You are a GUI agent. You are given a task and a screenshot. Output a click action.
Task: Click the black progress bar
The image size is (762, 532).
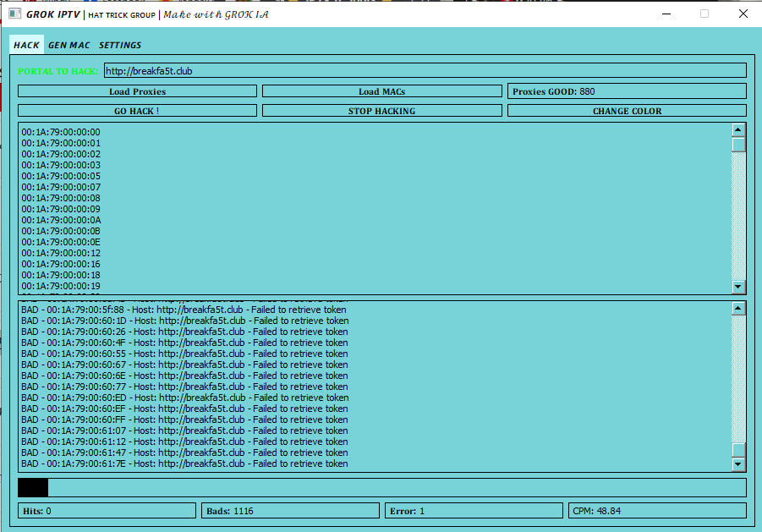coord(34,487)
